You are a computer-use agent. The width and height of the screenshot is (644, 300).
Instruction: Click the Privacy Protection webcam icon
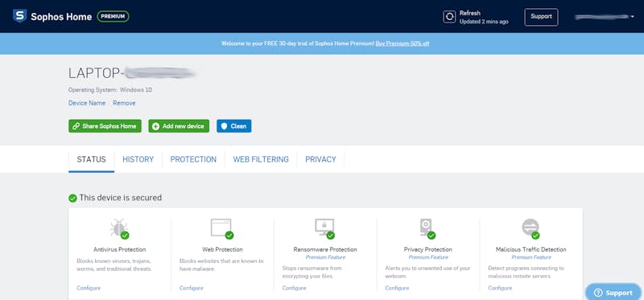click(427, 228)
